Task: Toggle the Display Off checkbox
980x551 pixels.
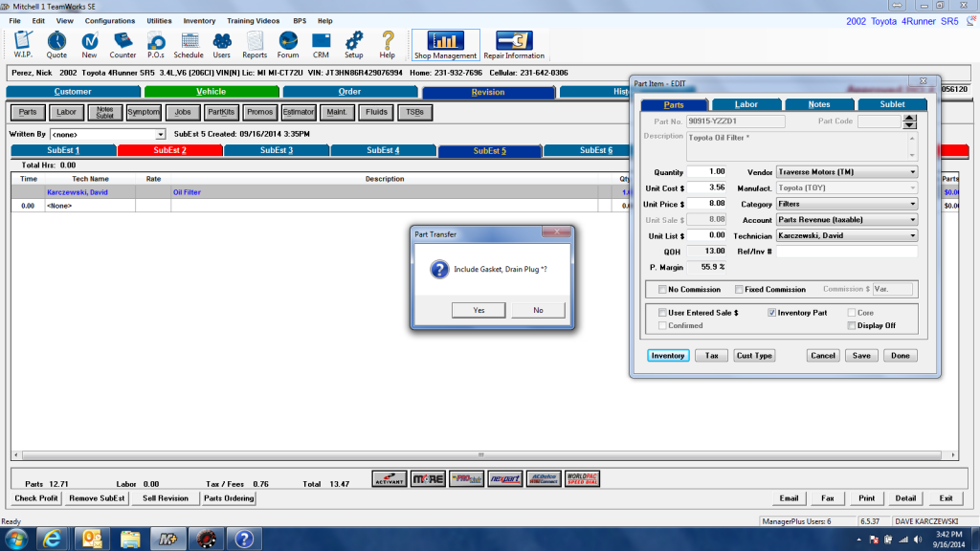Action: tap(851, 325)
